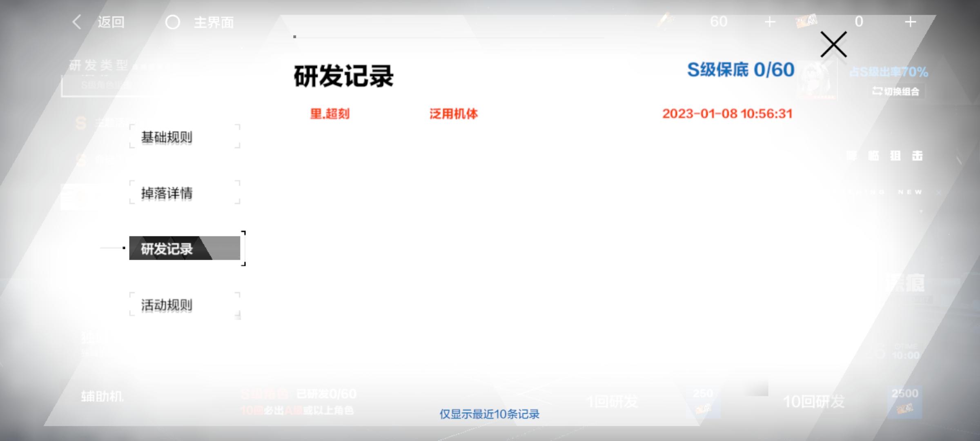The width and height of the screenshot is (980, 441).
Task: Click the plus icon beside 0
Action: click(910, 22)
